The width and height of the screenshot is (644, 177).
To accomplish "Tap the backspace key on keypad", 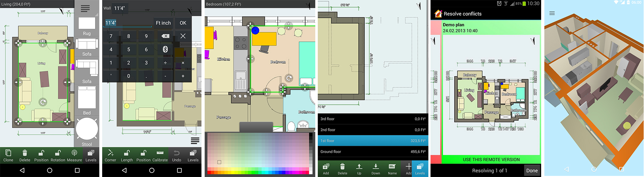I will 165,36.
